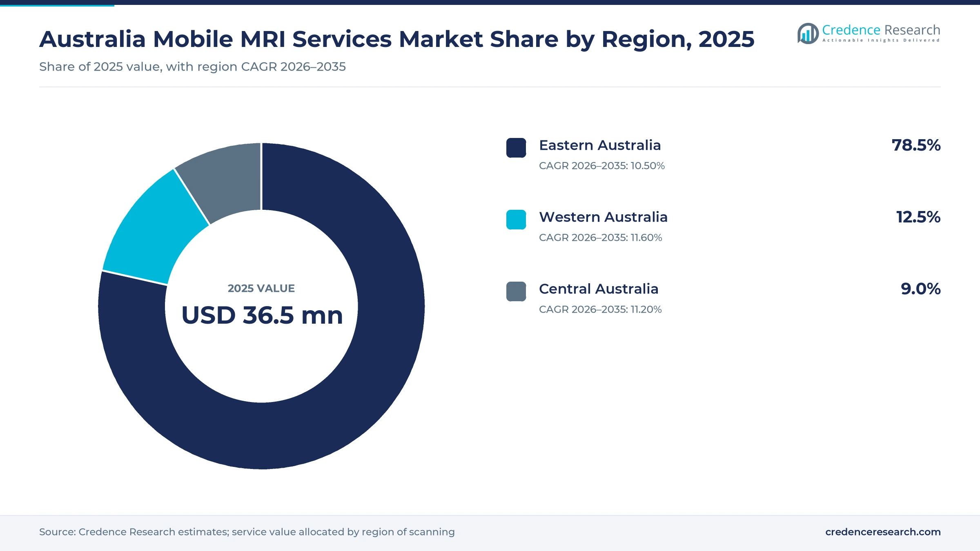This screenshot has width=980, height=551.
Task: Click the 'Credence Research' brand name text
Action: (881, 30)
